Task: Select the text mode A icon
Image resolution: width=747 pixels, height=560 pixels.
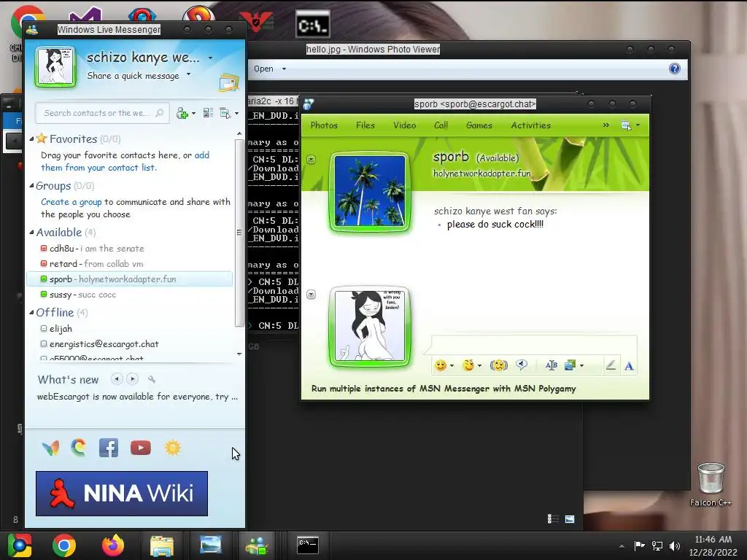Action: coord(629,366)
